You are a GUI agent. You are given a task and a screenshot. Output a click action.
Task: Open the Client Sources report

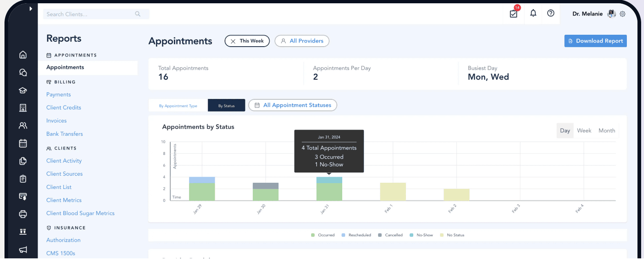pyautogui.click(x=65, y=174)
